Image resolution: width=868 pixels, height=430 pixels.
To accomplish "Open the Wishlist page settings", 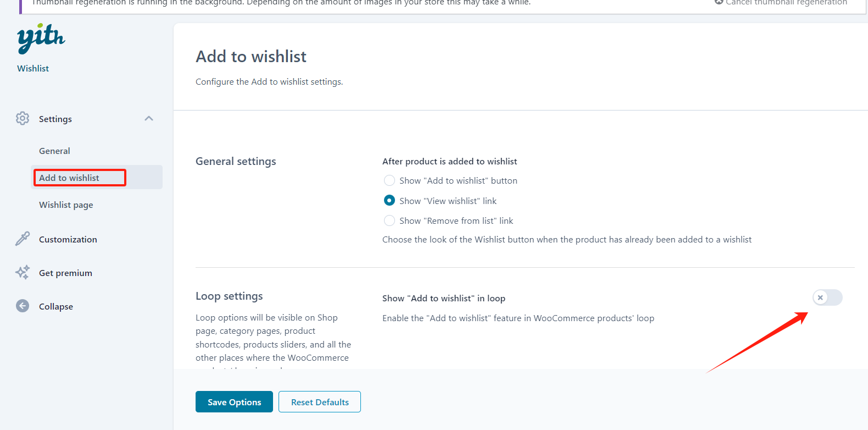I will coord(65,205).
